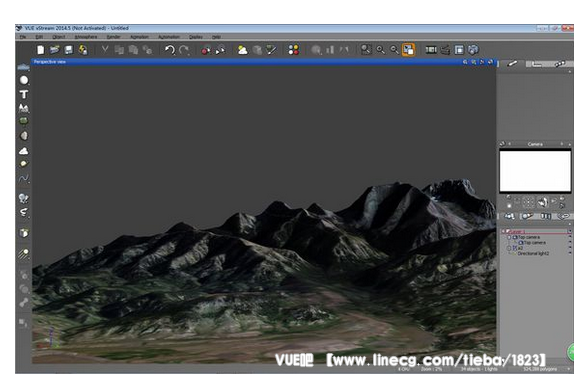
Task: Click the white camera preview thumbnail
Action: tap(535, 171)
